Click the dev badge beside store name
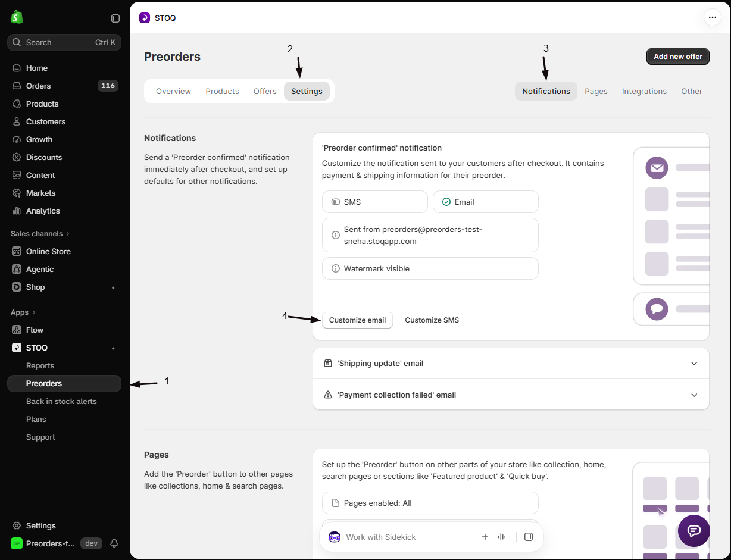This screenshot has height=560, width=731. point(91,543)
